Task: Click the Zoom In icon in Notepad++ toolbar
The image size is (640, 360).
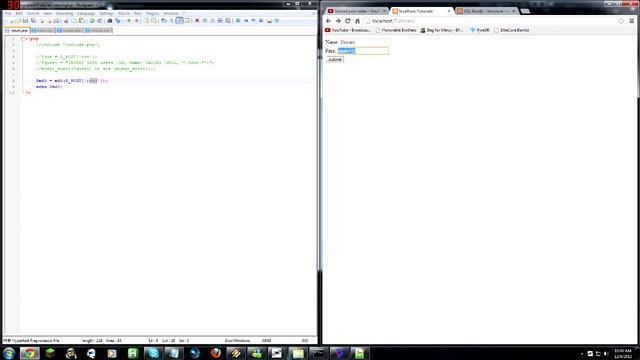Action: pyautogui.click(x=129, y=20)
